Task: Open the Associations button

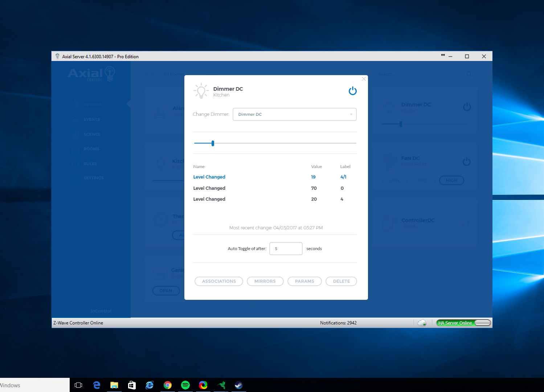Action: (219, 281)
